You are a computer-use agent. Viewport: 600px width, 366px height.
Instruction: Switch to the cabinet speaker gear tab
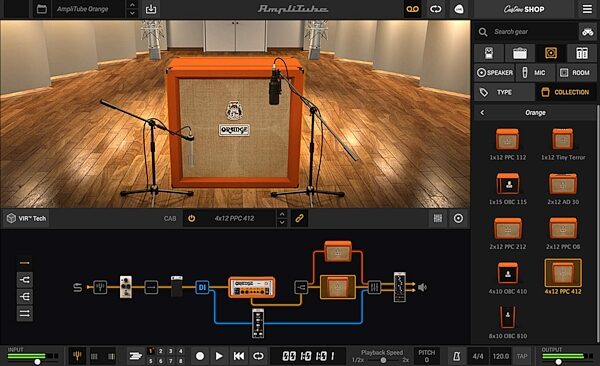[551, 53]
